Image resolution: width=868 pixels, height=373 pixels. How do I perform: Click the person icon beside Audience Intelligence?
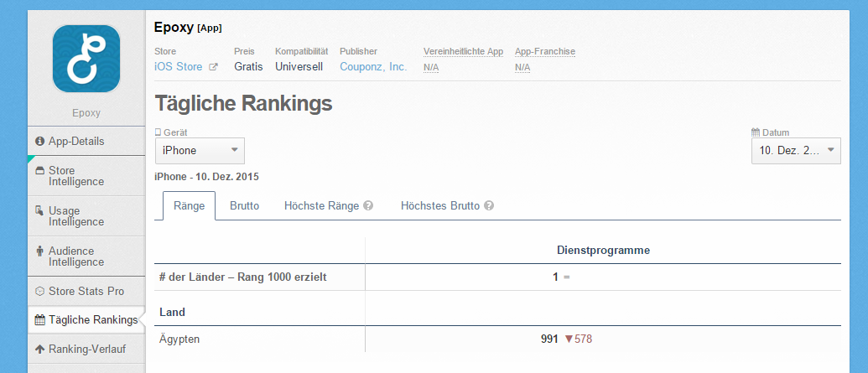(40, 251)
